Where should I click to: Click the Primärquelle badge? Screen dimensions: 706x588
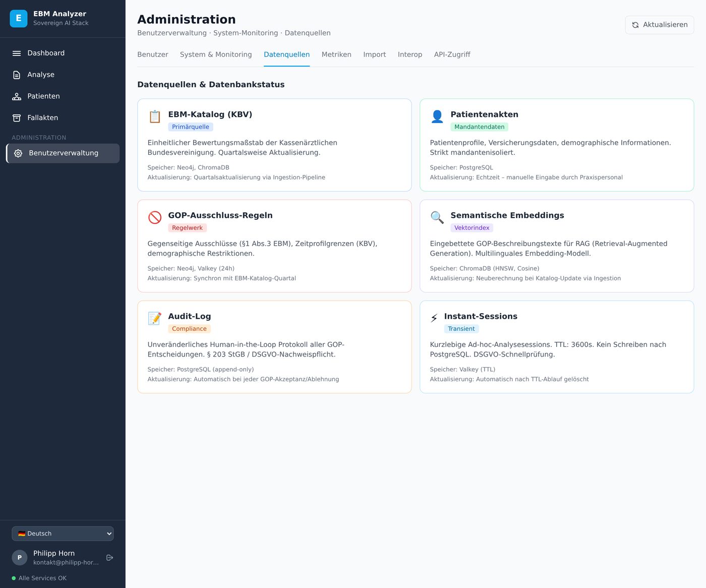tap(191, 127)
